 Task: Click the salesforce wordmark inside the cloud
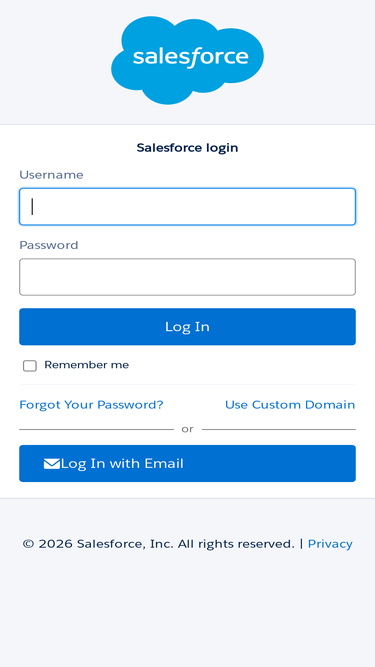190,56
